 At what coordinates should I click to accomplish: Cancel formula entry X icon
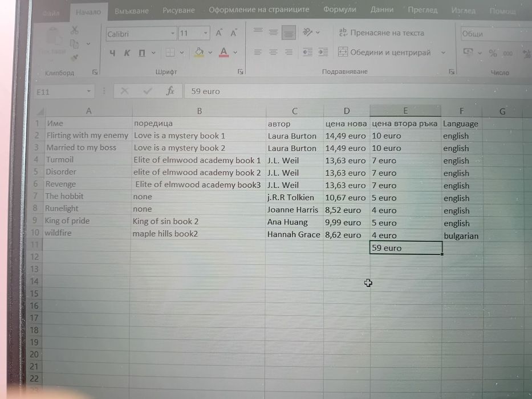click(x=124, y=91)
